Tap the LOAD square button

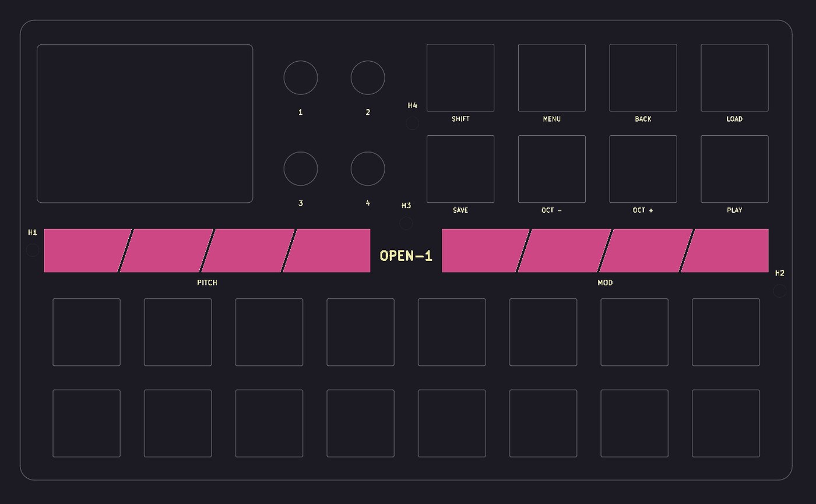pos(734,77)
